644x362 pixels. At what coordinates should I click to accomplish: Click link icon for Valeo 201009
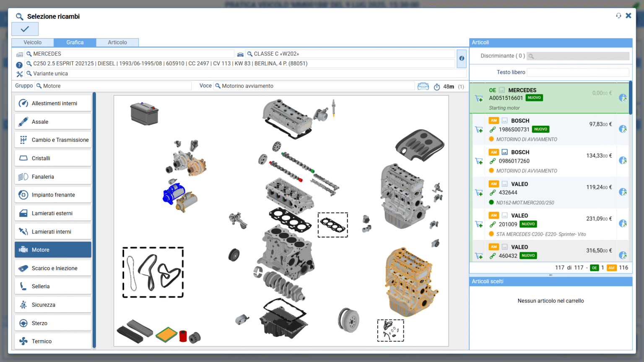[x=493, y=225]
